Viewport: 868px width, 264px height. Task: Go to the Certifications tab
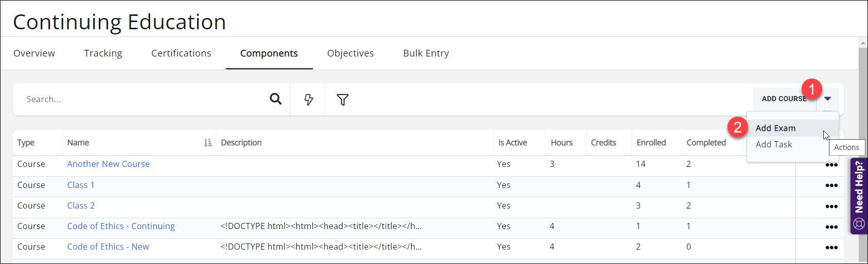tap(181, 53)
